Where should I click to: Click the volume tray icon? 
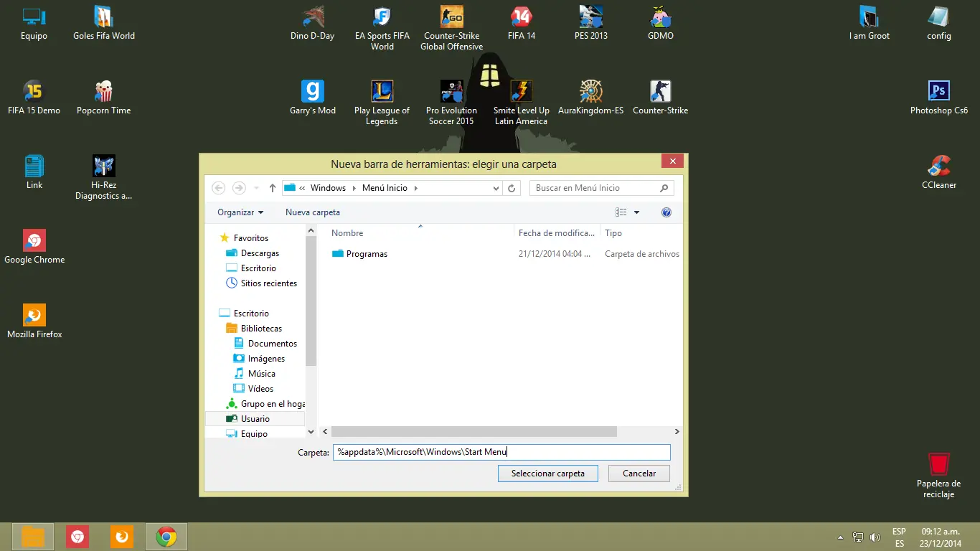875,537
